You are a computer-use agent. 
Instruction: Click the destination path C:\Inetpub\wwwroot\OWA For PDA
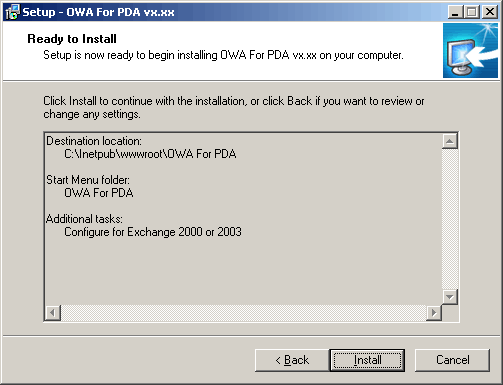(x=150, y=154)
